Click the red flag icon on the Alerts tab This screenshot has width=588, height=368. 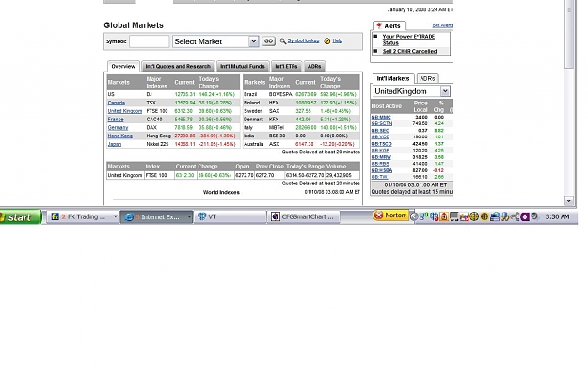(379, 25)
